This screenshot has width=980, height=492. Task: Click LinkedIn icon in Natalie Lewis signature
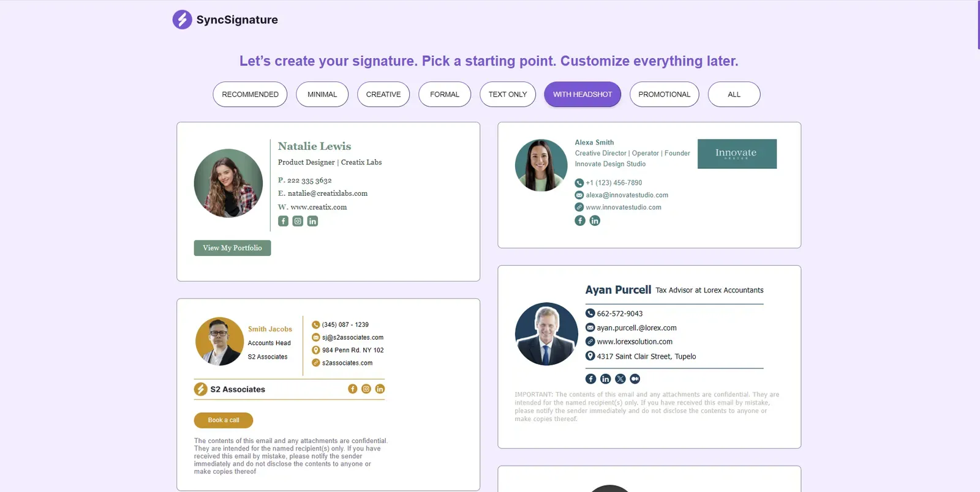312,221
